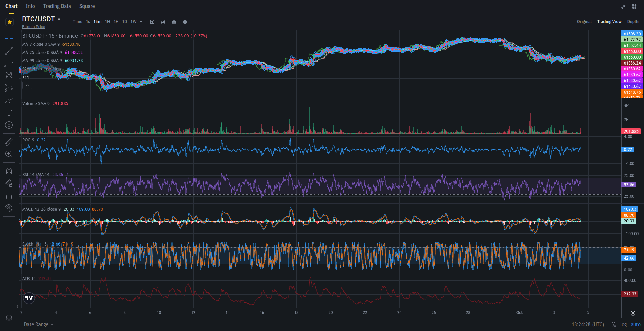The height and width of the screenshot is (331, 644).
Task: Toggle log scale on price axis
Action: pyautogui.click(x=623, y=324)
